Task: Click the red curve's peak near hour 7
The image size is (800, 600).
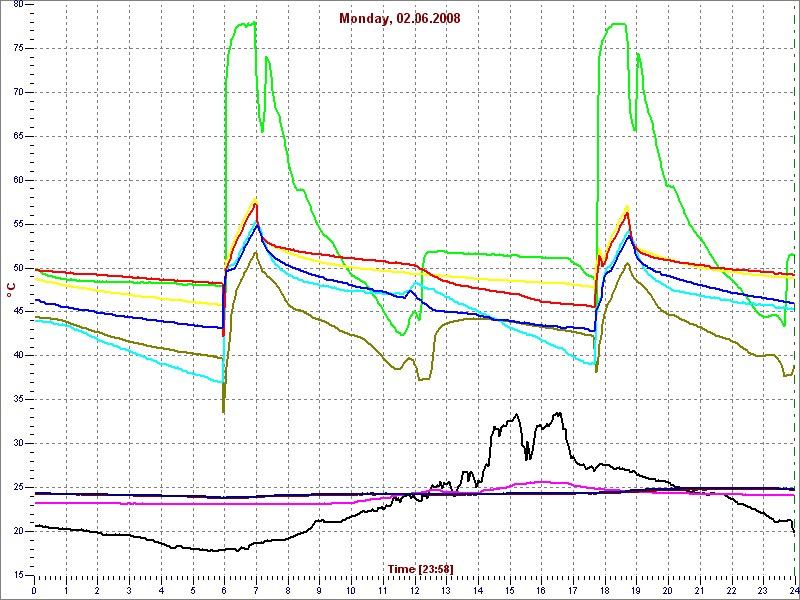Action: coord(256,204)
